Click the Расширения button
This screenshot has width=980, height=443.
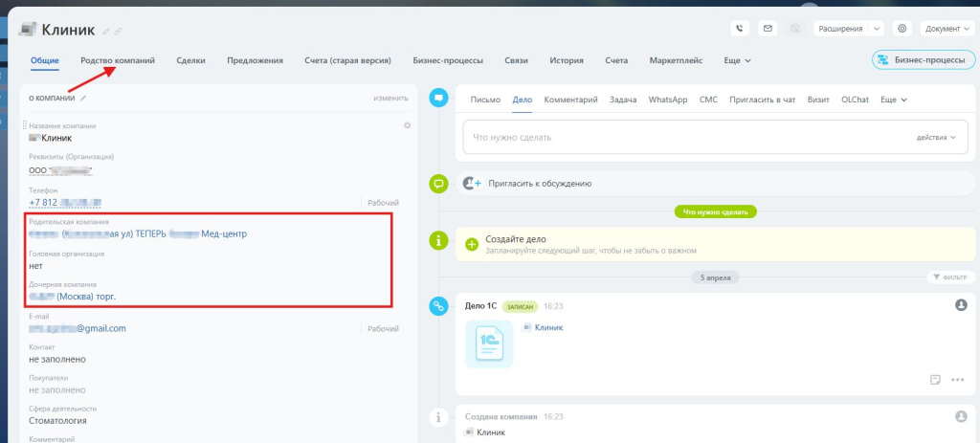[x=842, y=28]
